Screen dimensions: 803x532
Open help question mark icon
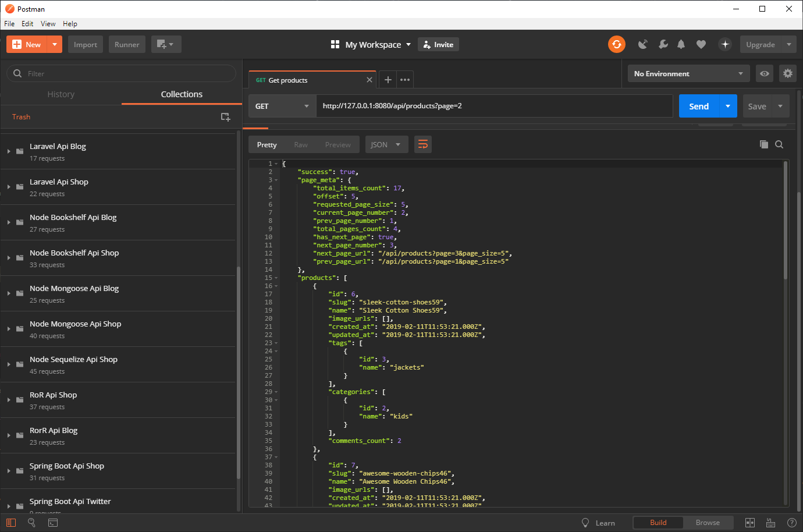click(x=791, y=523)
